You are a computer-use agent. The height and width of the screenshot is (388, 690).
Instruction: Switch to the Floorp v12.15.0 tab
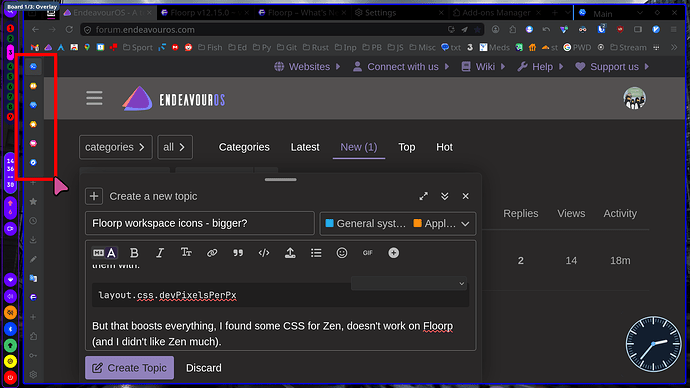206,13
